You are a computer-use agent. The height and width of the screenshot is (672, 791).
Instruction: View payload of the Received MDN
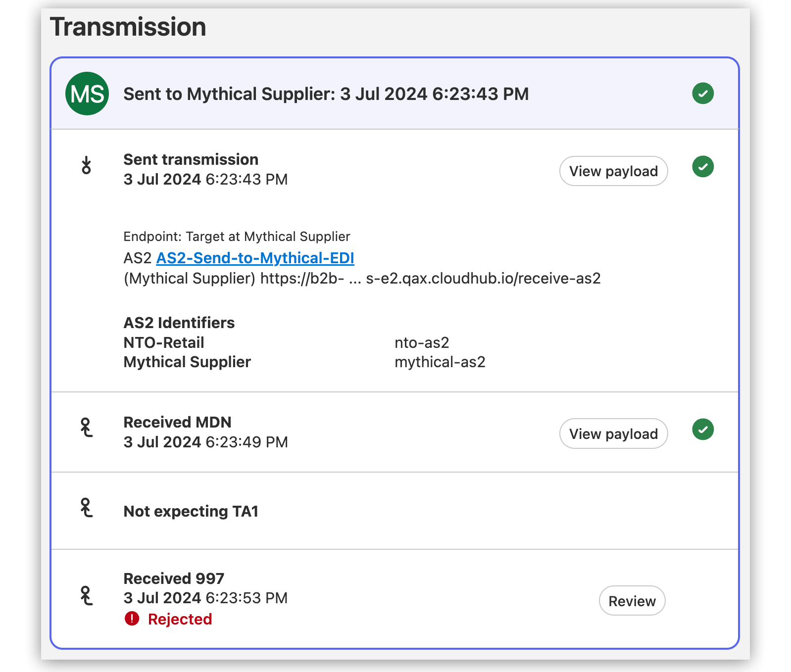(613, 434)
